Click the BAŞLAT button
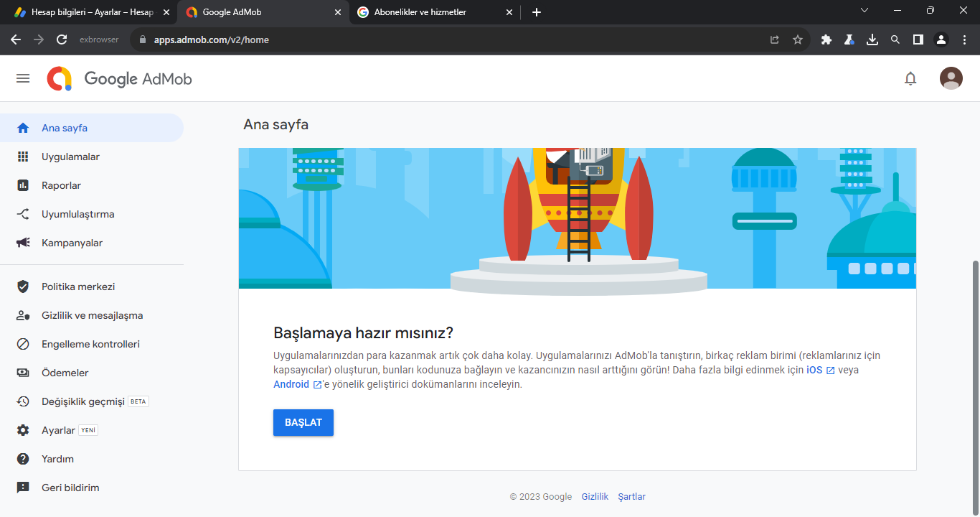Screen dimensions: 980x517 (x=303, y=422)
